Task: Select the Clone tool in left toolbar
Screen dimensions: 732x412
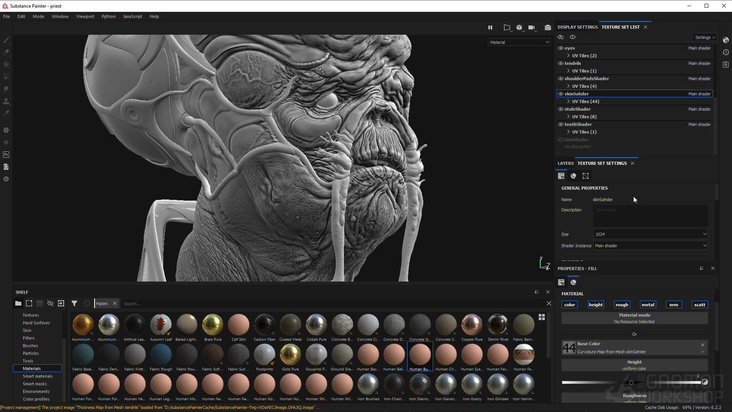Action: point(6,101)
